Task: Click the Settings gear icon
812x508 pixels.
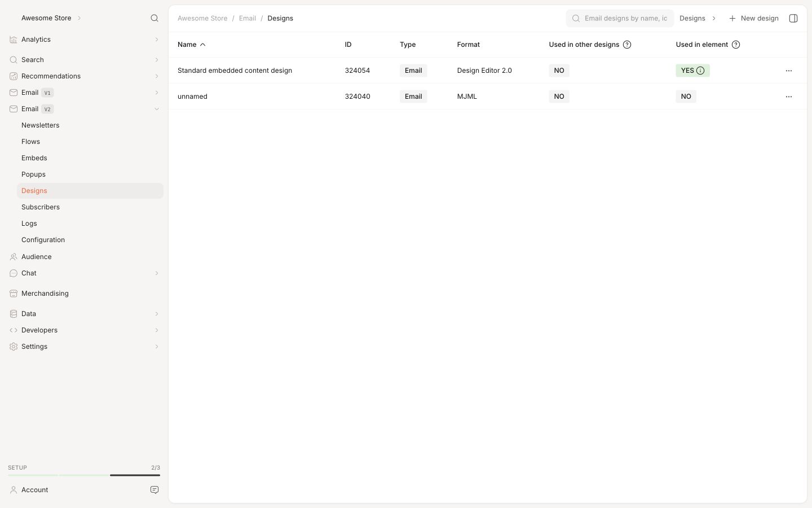Action: click(14, 347)
